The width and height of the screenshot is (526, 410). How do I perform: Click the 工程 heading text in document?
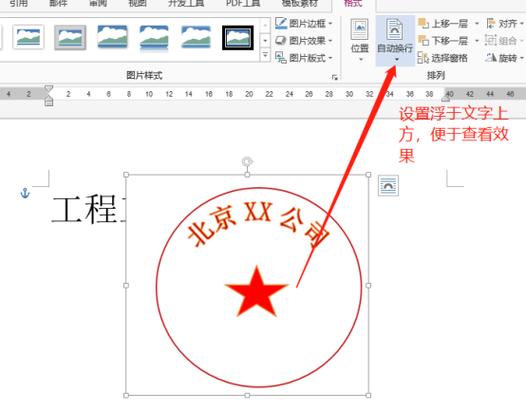tap(84, 210)
